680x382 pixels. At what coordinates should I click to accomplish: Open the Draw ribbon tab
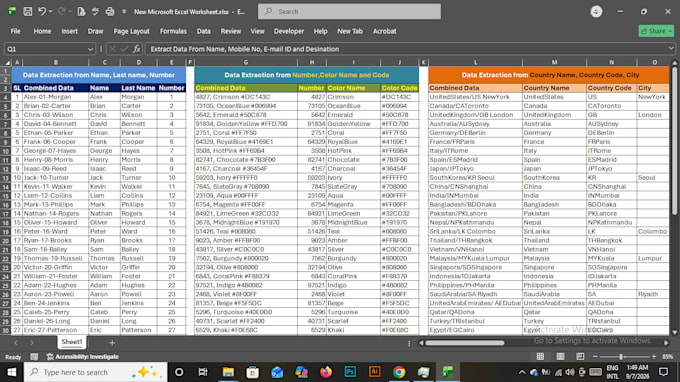95,31
